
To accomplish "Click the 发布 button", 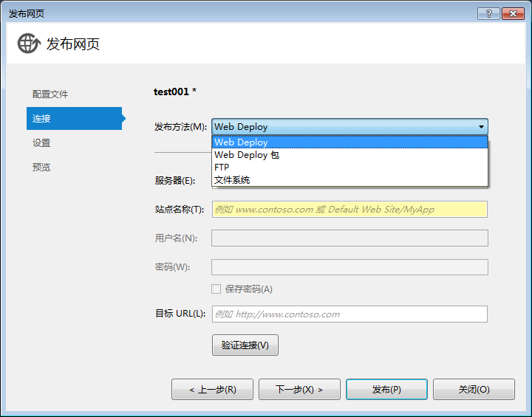I will coord(386,390).
